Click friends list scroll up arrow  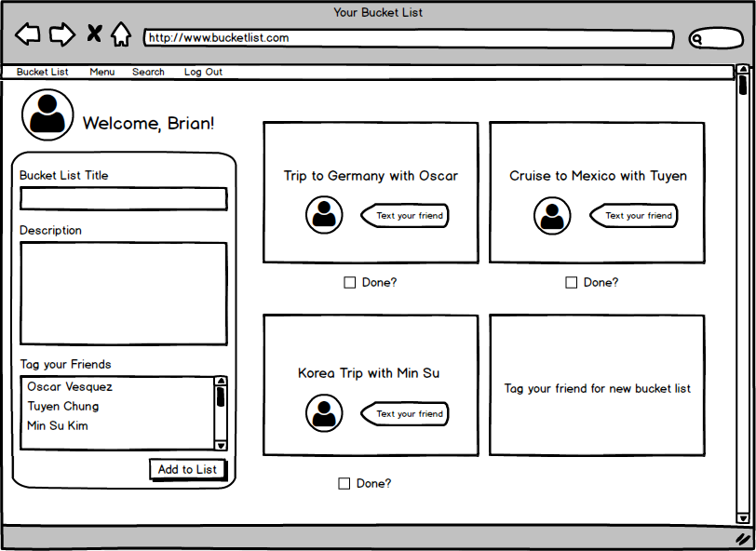[221, 382]
